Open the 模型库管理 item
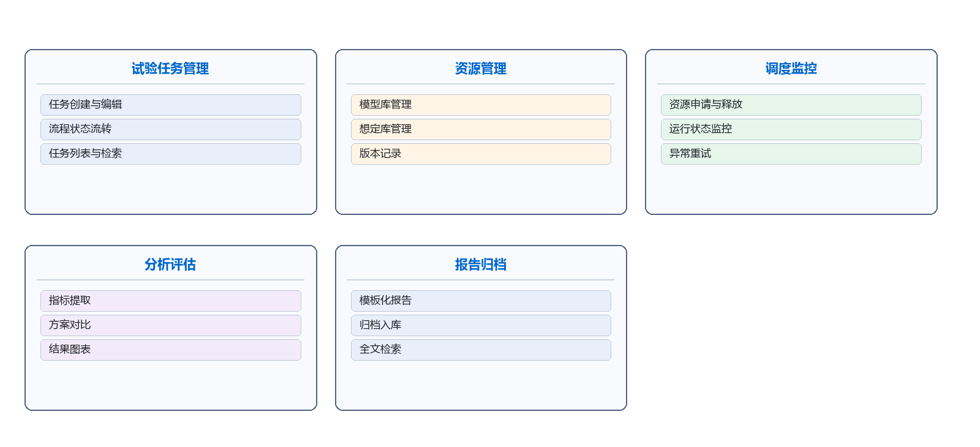The width and height of the screenshot is (980, 447). [x=481, y=105]
